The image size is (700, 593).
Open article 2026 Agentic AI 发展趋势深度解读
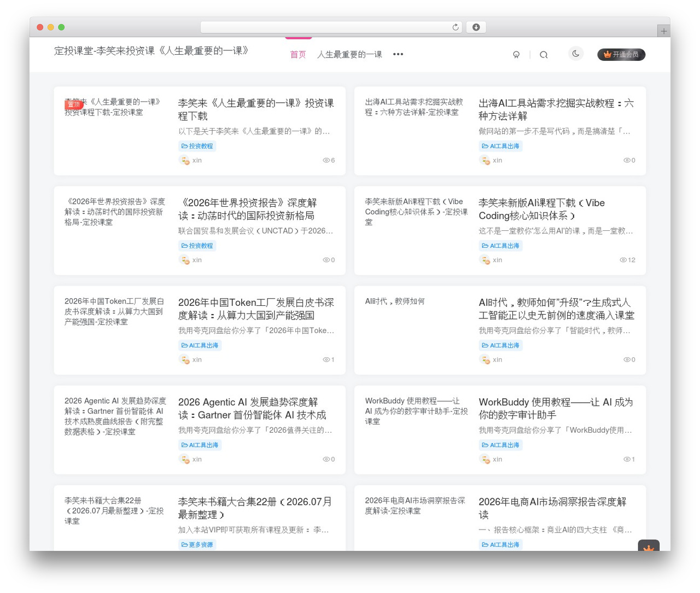pyautogui.click(x=252, y=408)
